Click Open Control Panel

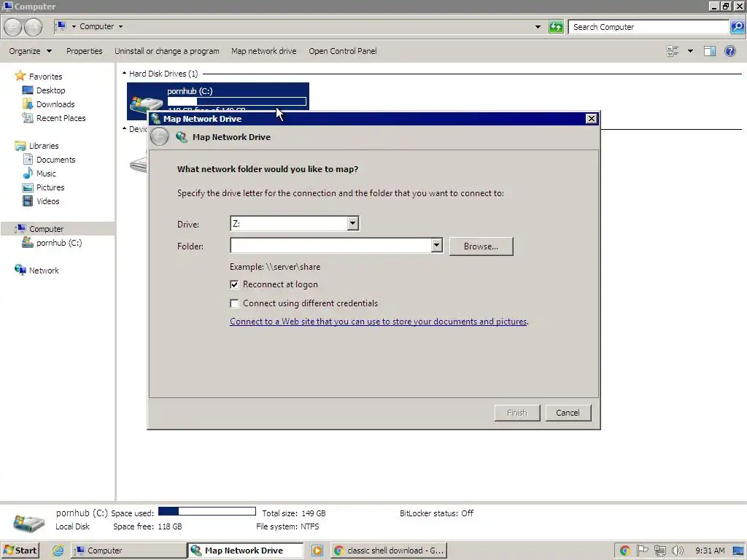coord(343,51)
